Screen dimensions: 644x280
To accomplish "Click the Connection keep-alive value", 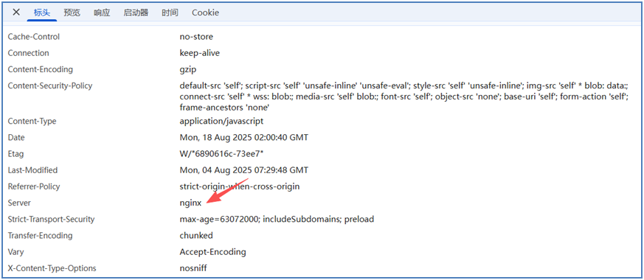I will 200,53.
